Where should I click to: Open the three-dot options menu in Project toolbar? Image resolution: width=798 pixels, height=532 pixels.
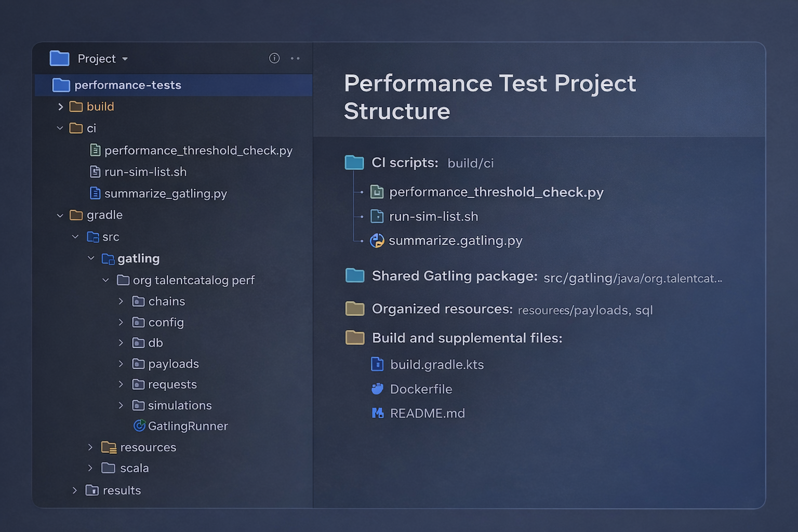[x=295, y=58]
